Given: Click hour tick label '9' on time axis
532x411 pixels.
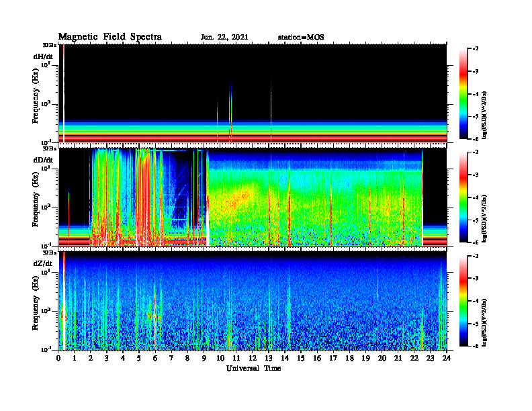Looking at the screenshot, I should [204, 359].
